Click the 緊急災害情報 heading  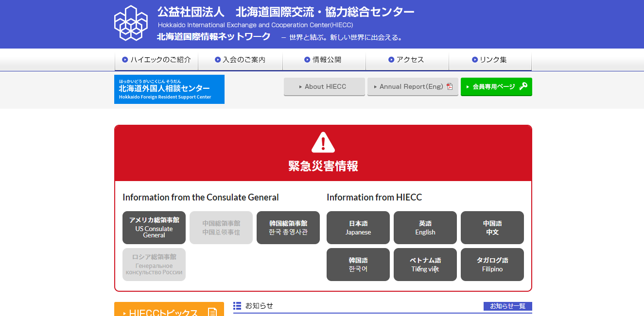[x=323, y=166]
